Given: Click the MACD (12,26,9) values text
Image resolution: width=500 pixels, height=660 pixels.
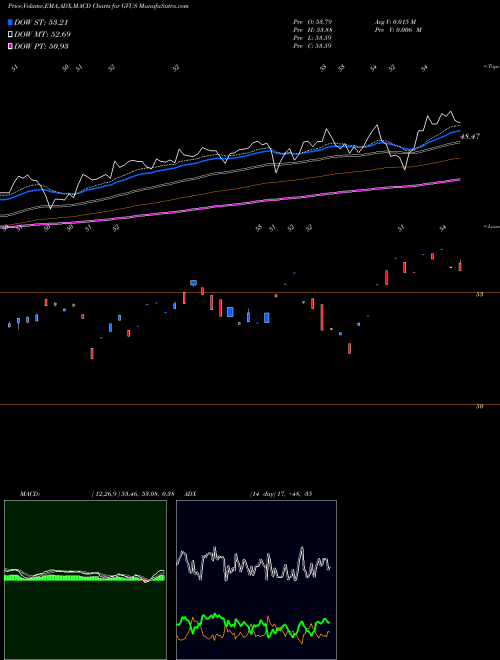Looking at the screenshot, I should pyautogui.click(x=133, y=494).
